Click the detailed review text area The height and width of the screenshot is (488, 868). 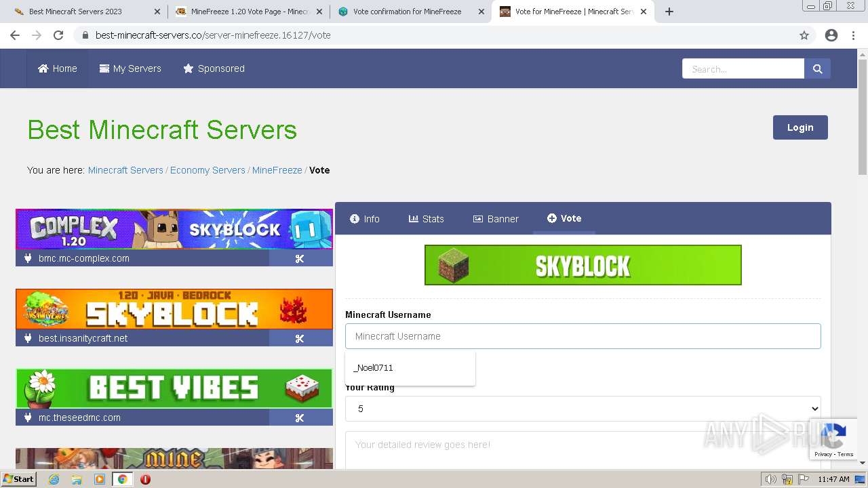point(583,450)
